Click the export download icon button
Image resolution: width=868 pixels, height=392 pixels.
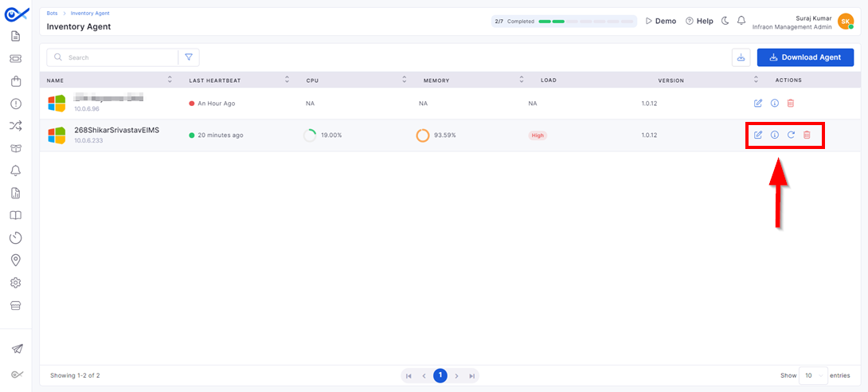[741, 57]
